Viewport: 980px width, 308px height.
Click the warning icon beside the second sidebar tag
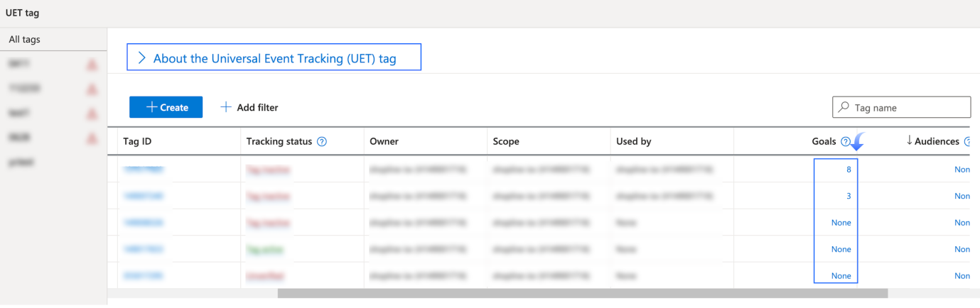pos(91,89)
